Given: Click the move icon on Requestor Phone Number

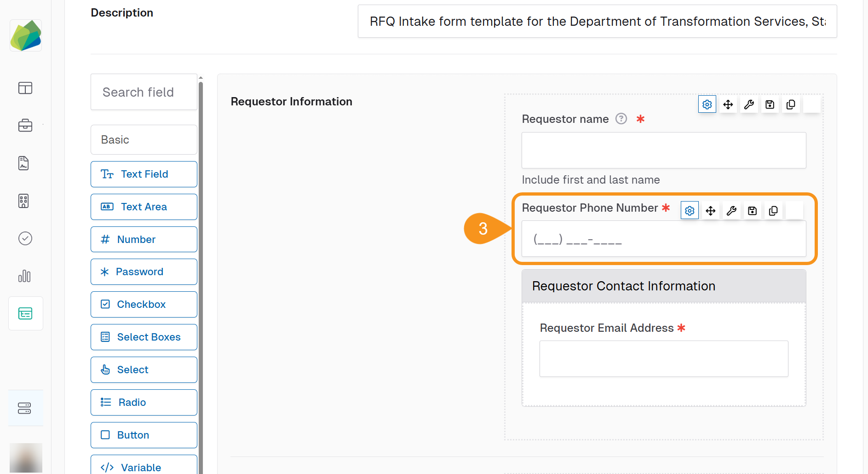Looking at the screenshot, I should [710, 211].
